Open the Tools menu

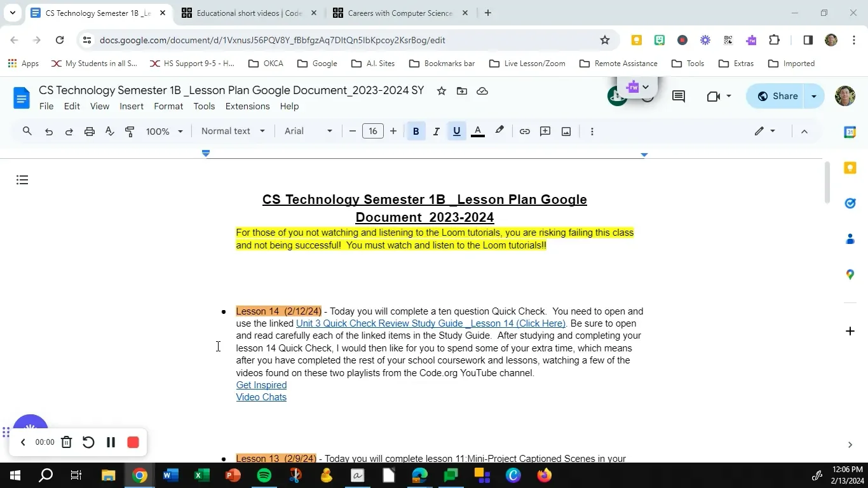pos(204,106)
